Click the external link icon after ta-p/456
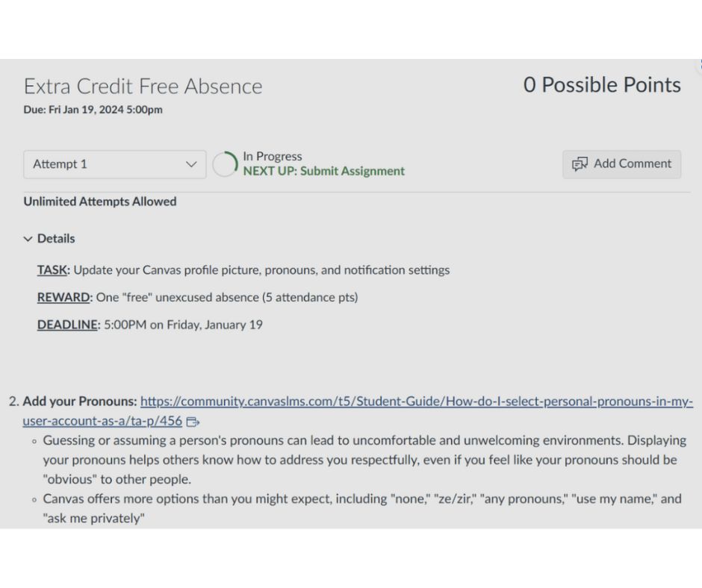 point(193,422)
